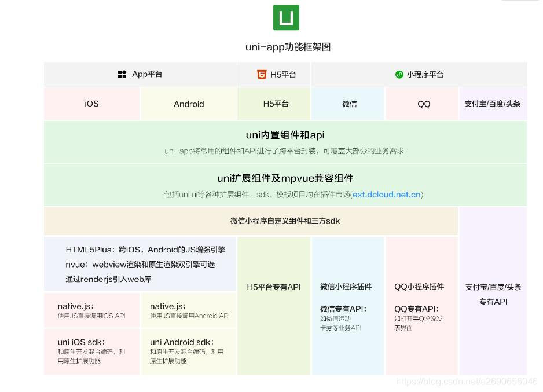Click the "卡券等业务API" note text
This screenshot has width=543, height=392.
[340, 328]
